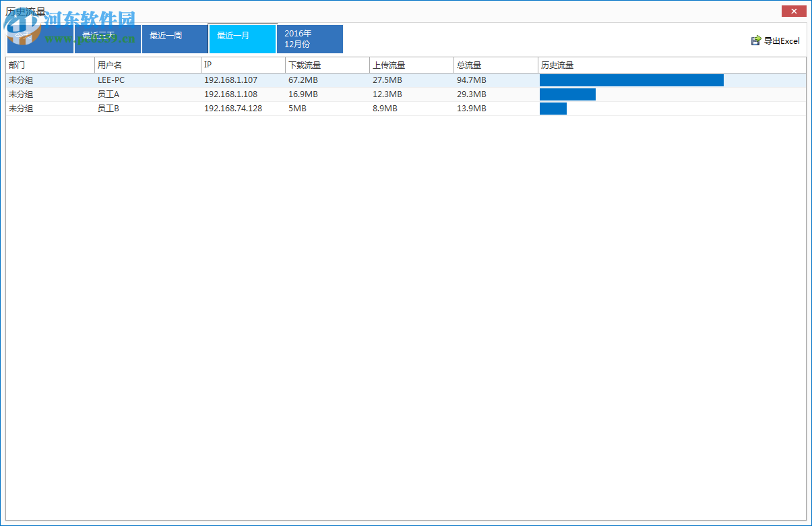
Task: Click IP address 192.168.1.107
Action: [230, 80]
